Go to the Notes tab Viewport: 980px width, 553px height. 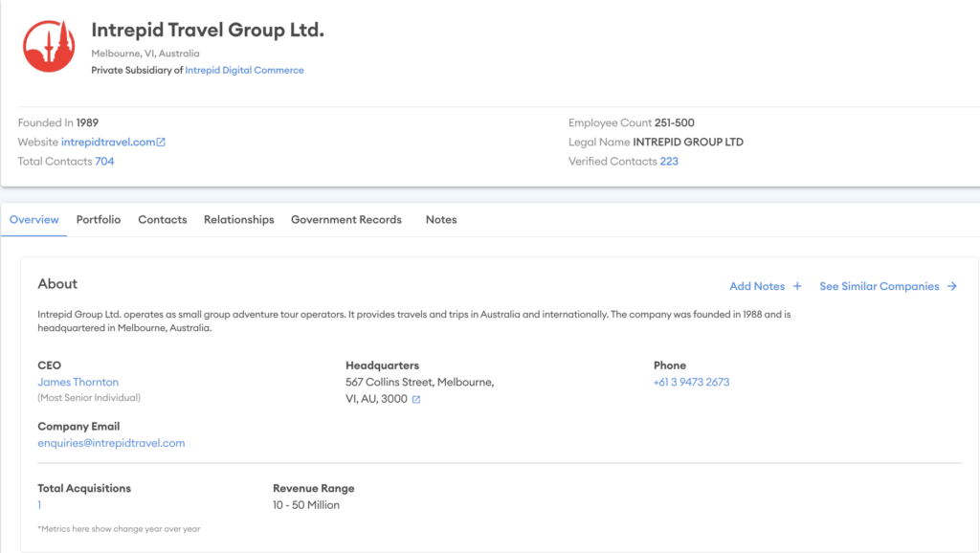[x=441, y=220]
